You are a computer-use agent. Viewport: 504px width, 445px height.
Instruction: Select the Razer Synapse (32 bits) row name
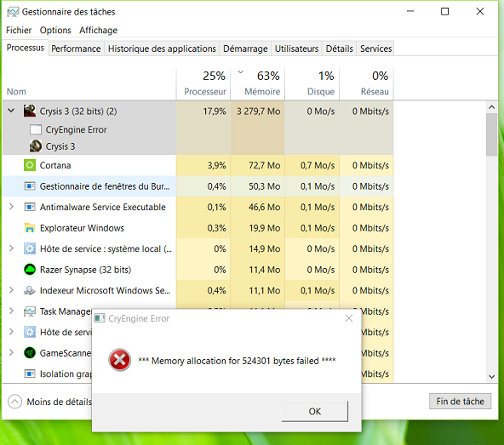(x=85, y=270)
